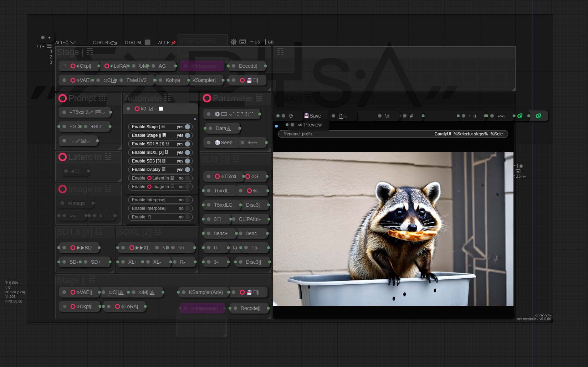
Task: Click the snowflake gear icon near US
Action: point(234,42)
